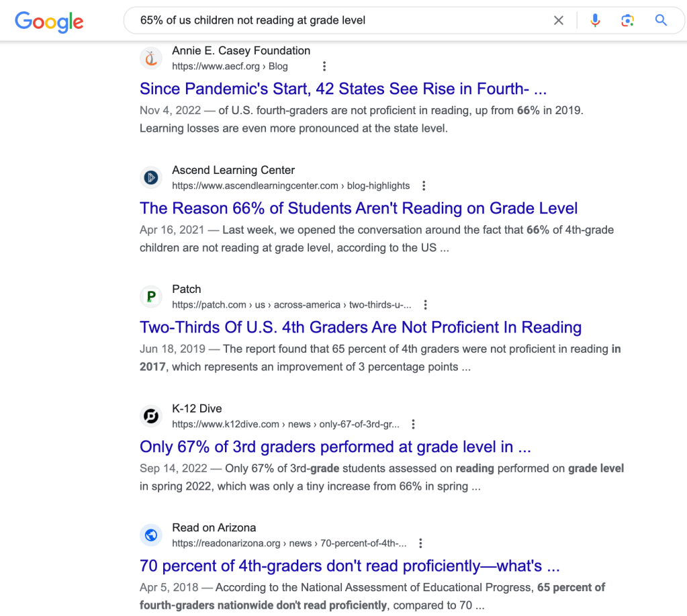The height and width of the screenshot is (616, 687).
Task: Click into the Google search input field
Action: [x=336, y=21]
